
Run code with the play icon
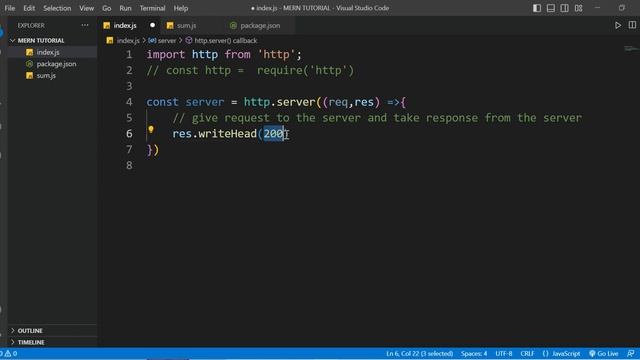click(x=618, y=25)
